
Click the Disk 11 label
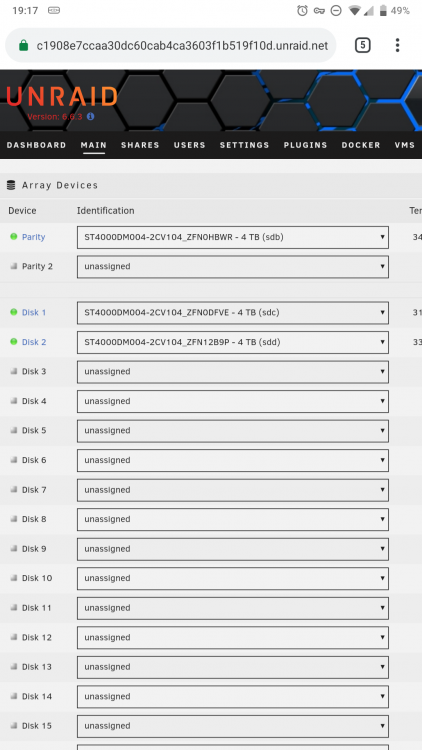tap(36, 608)
